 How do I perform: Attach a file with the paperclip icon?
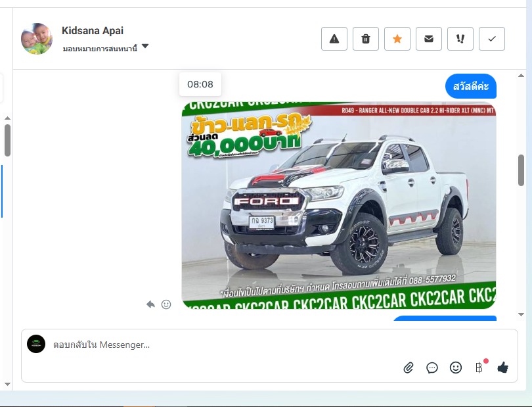[x=409, y=368]
